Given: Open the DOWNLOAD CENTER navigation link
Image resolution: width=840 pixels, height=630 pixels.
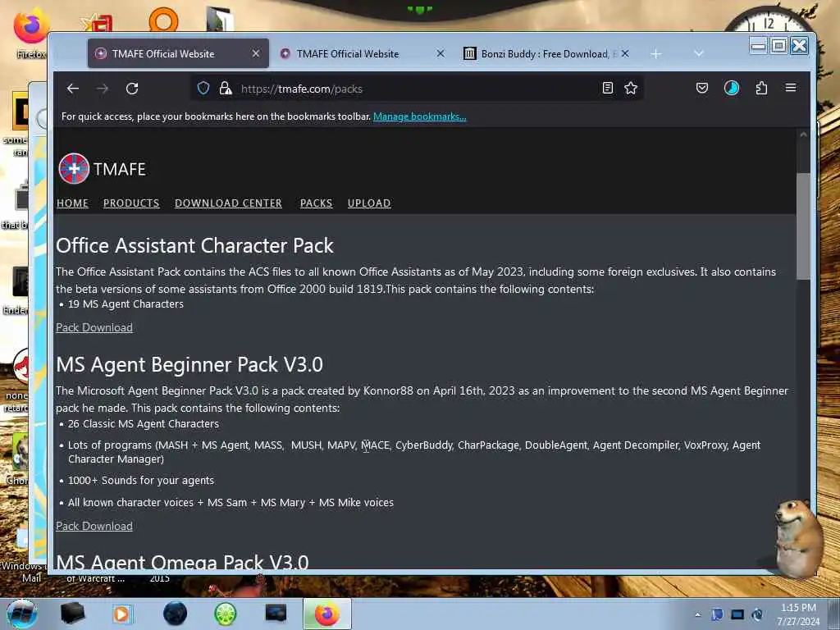Looking at the screenshot, I should 228,203.
